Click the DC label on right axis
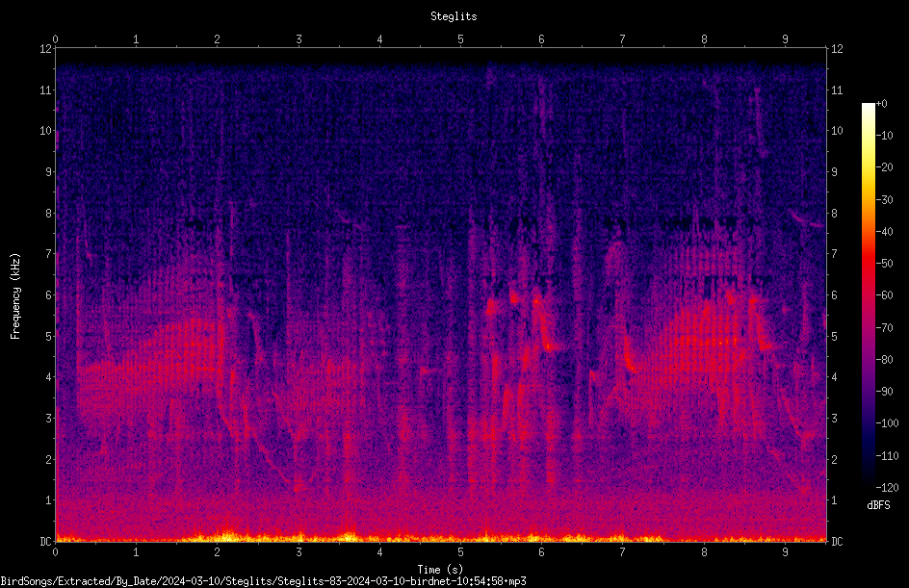The image size is (909, 588). tap(837, 541)
